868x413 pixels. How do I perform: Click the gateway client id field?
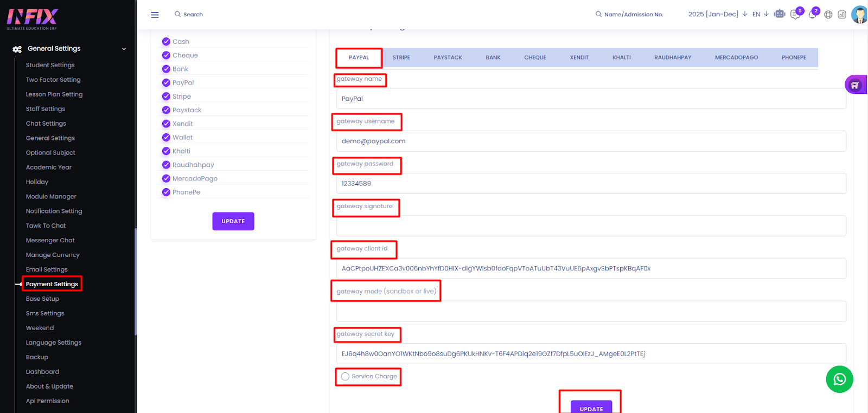pos(591,268)
